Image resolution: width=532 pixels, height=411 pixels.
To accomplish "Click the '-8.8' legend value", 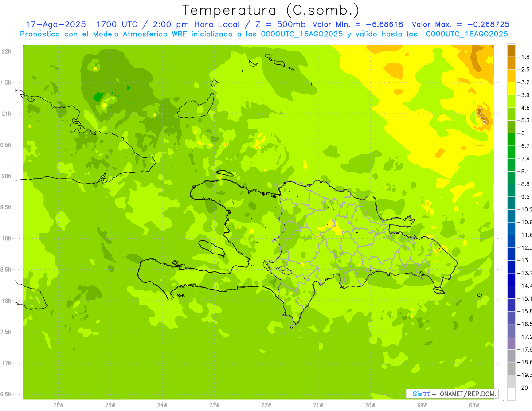I will pos(524,184).
